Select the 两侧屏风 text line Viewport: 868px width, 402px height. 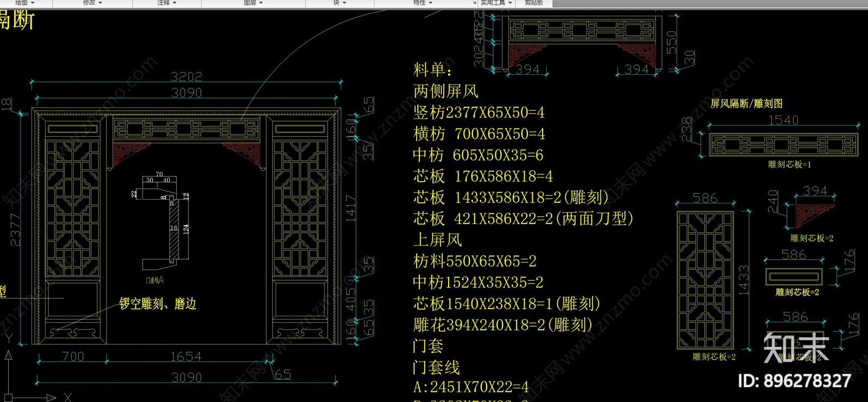pos(446,91)
